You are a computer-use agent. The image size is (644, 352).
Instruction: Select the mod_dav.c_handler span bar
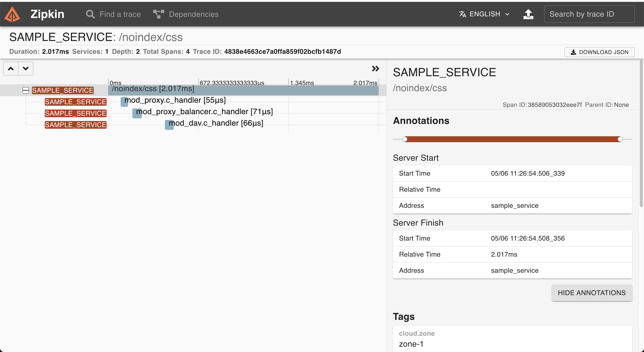169,125
